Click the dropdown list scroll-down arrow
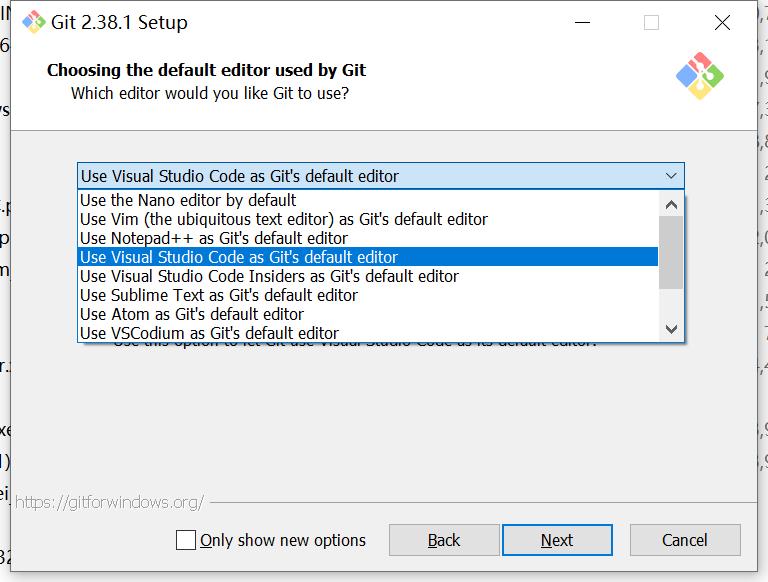This screenshot has height=582, width=768. pyautogui.click(x=671, y=329)
